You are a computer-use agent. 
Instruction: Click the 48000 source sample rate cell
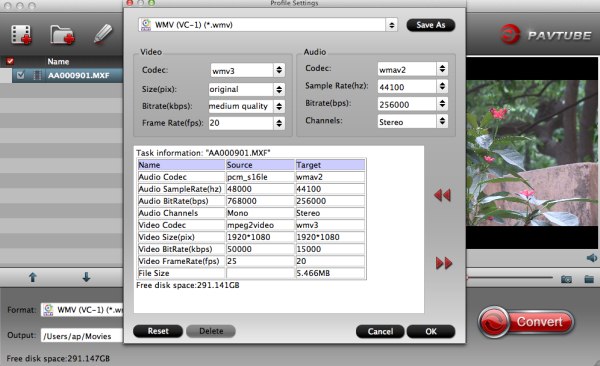click(x=260, y=189)
